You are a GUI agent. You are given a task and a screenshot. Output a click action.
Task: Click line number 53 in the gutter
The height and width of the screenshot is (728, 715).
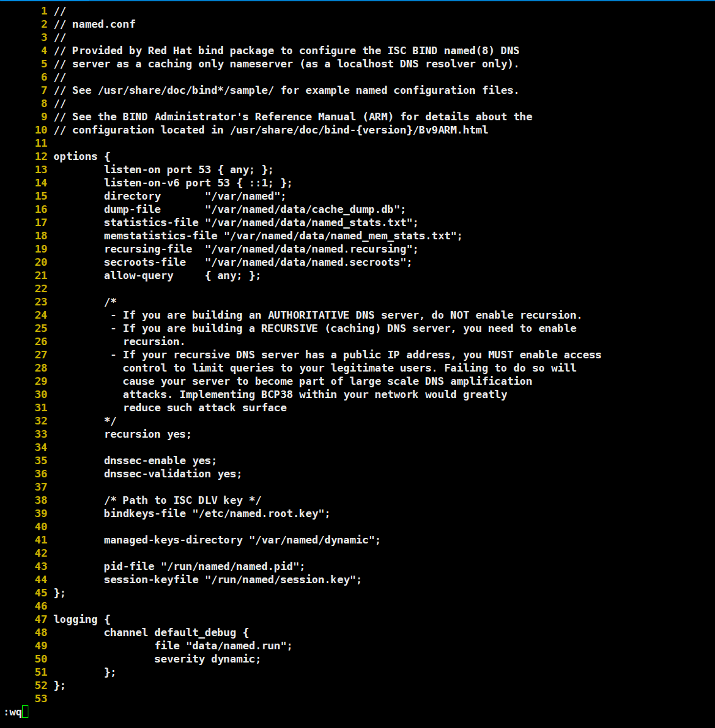click(41, 699)
